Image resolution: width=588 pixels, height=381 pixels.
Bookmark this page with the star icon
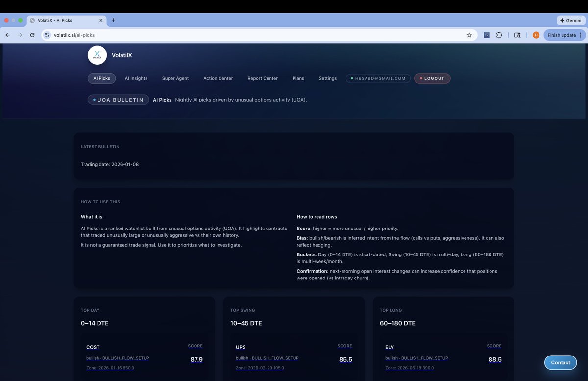click(x=469, y=35)
